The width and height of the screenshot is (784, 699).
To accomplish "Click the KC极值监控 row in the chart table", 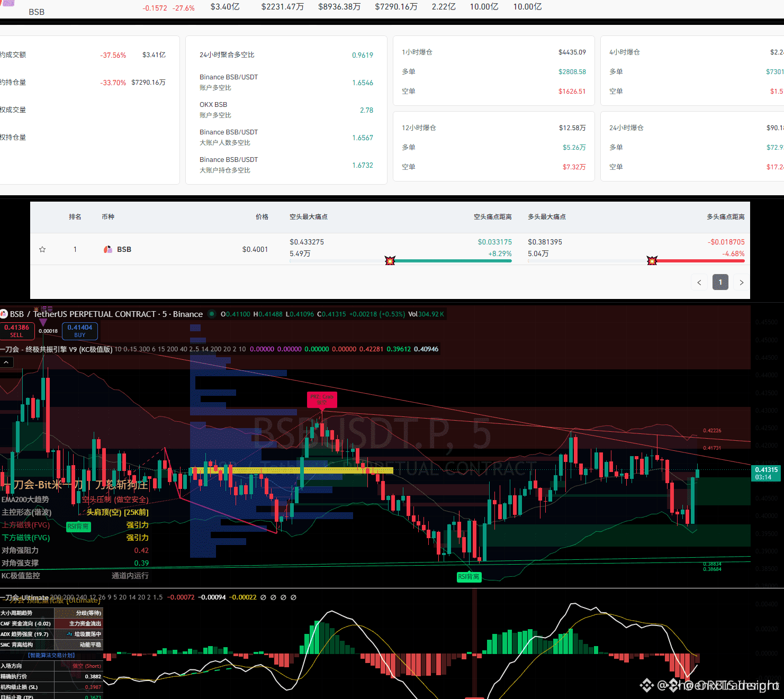I will [x=75, y=576].
